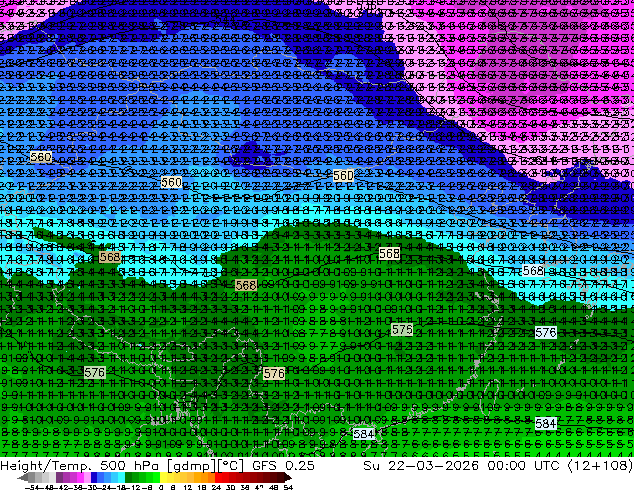Screen dimensions: 634x490
Task: Click the "12" legend scale value
Action: pyautogui.click(x=187, y=488)
